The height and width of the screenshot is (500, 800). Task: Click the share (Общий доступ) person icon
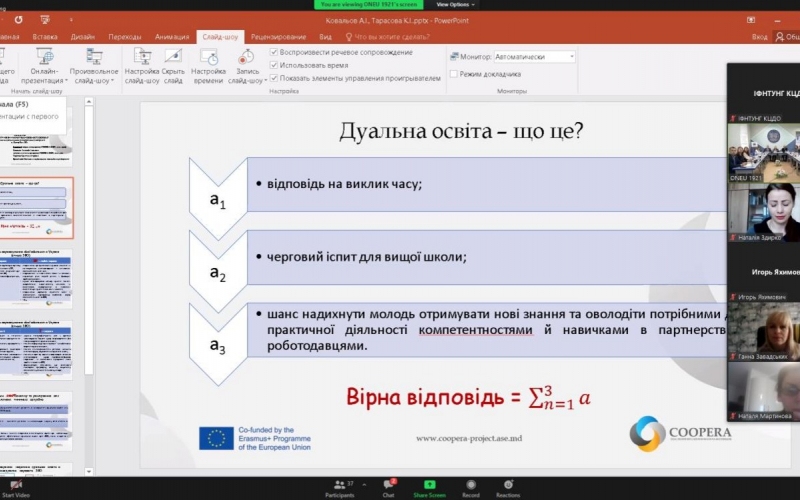[x=780, y=37]
